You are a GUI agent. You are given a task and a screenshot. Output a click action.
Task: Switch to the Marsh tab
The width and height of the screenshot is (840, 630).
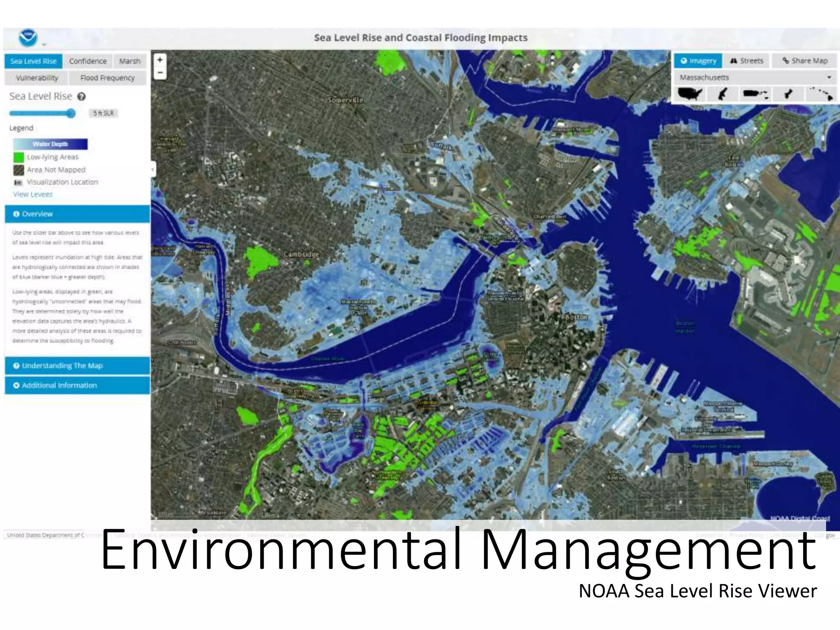(130, 61)
